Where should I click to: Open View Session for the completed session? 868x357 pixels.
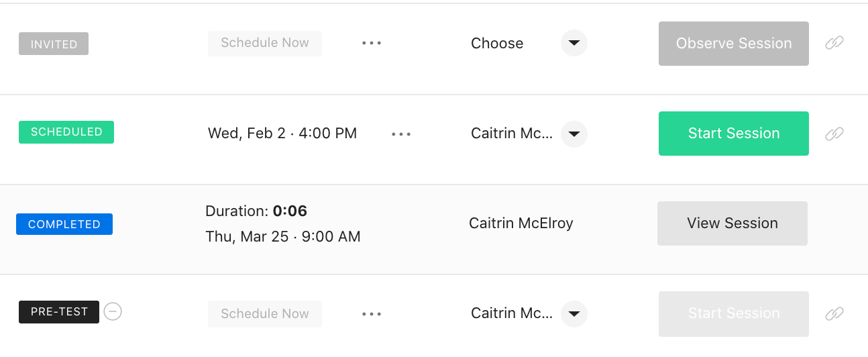tap(733, 223)
